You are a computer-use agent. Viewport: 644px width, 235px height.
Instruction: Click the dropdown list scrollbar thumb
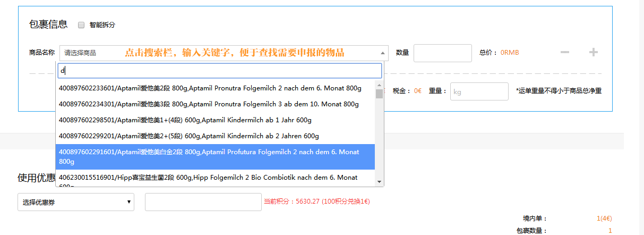tap(379, 94)
